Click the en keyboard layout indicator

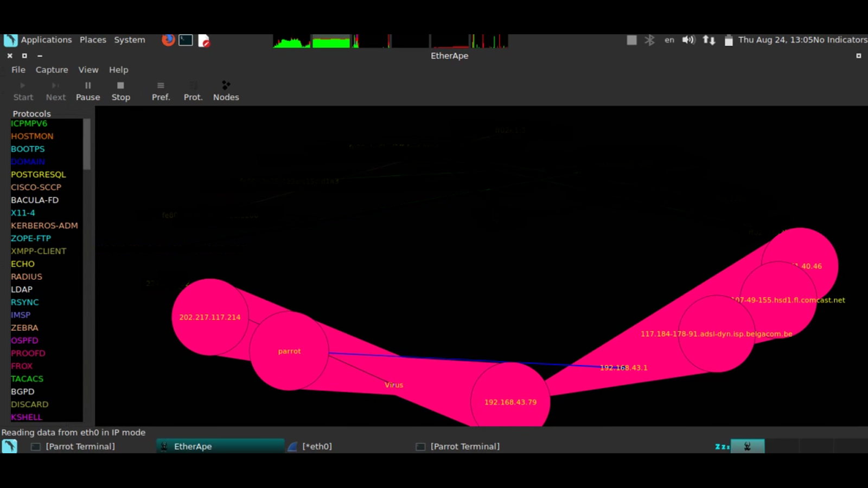(669, 40)
